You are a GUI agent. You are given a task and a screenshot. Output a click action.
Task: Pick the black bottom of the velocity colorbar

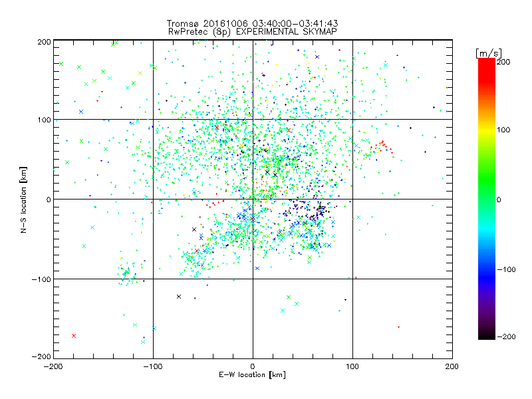point(487,334)
